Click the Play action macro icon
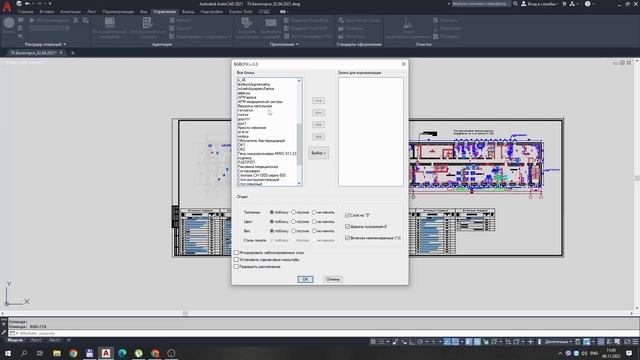The width and height of the screenshot is (640, 360). tap(32, 20)
